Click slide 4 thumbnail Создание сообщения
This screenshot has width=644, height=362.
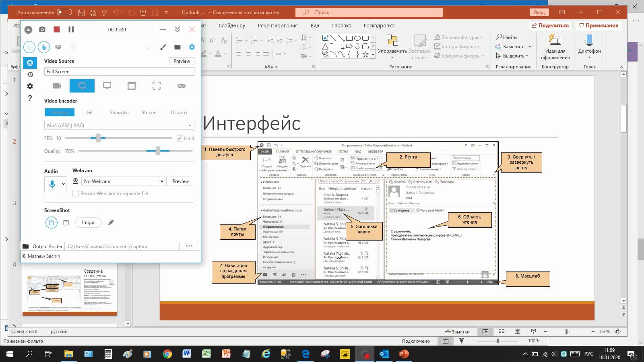(x=70, y=290)
